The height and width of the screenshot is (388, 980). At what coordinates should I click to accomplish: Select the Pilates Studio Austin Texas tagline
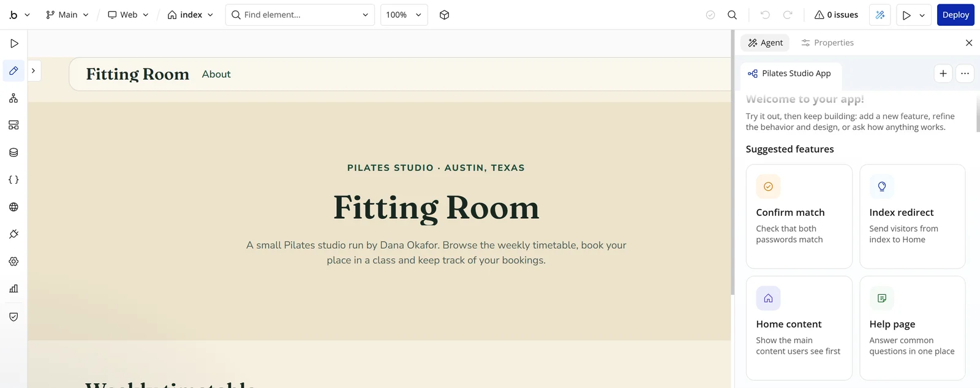[436, 168]
